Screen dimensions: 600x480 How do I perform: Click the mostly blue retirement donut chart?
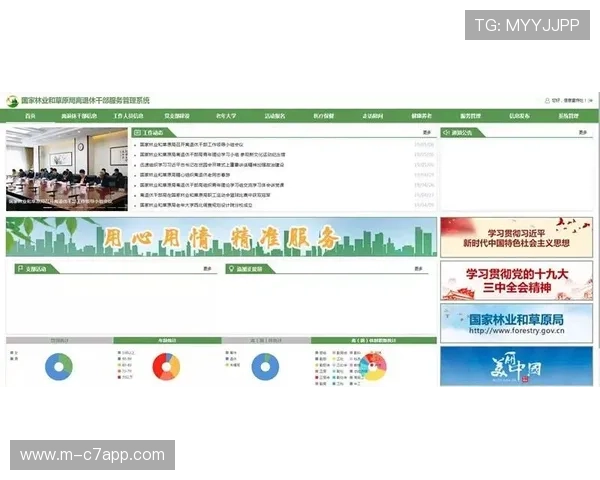[265, 367]
